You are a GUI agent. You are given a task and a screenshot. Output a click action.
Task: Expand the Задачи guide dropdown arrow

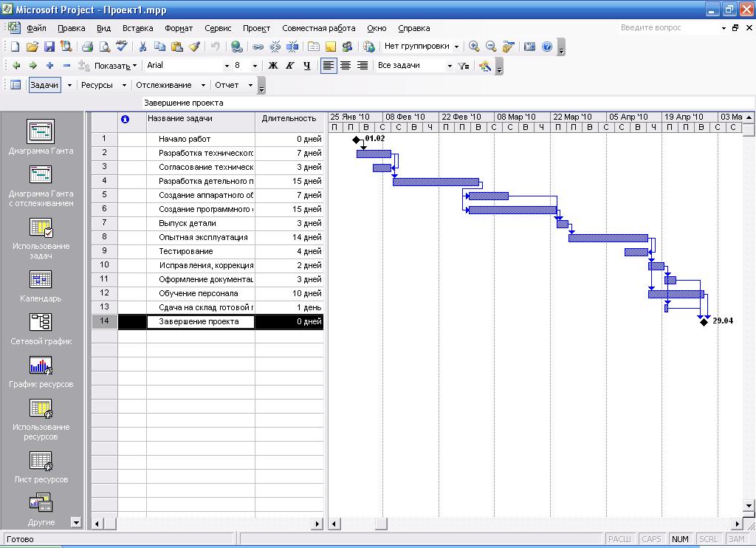tap(69, 85)
